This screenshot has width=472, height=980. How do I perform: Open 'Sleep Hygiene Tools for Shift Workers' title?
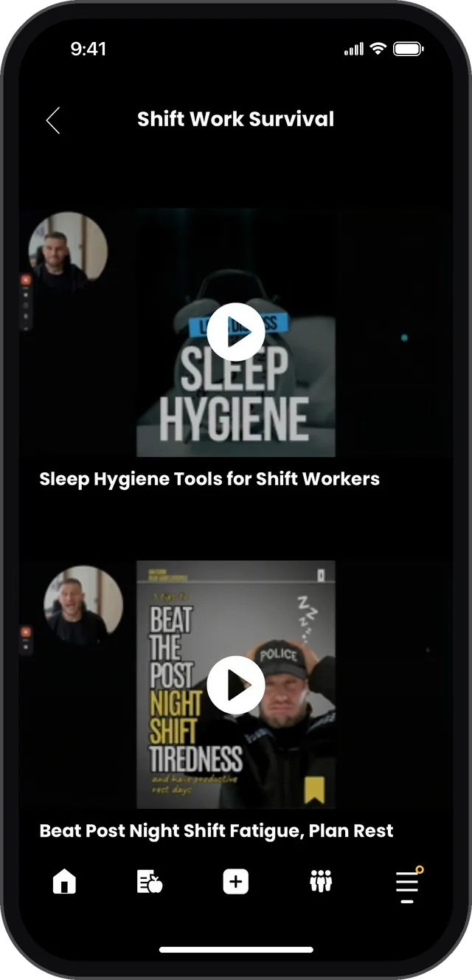(209, 479)
